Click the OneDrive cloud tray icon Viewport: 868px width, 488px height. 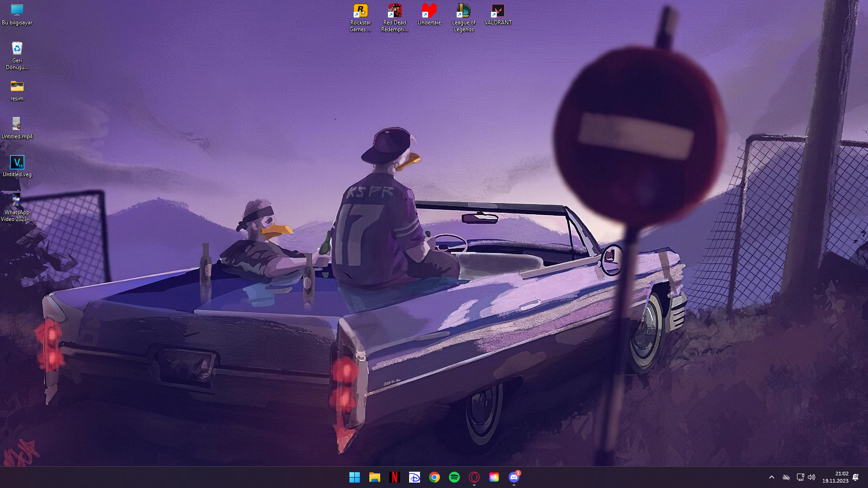tap(786, 477)
